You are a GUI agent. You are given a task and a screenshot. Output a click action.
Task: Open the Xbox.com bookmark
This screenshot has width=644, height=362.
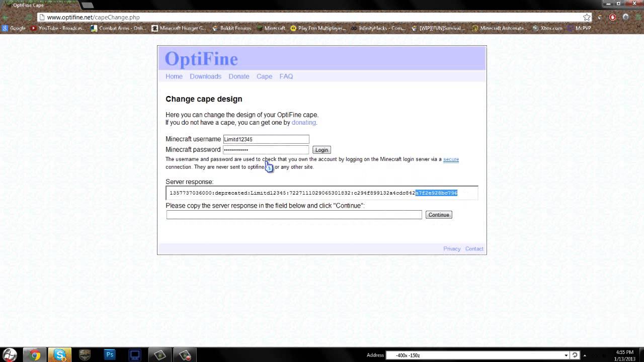click(x=547, y=28)
